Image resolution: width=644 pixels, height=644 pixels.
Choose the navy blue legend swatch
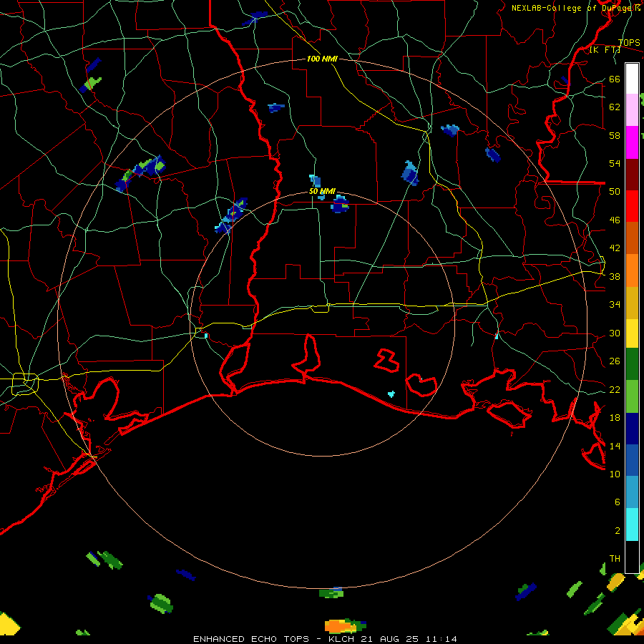click(x=632, y=429)
